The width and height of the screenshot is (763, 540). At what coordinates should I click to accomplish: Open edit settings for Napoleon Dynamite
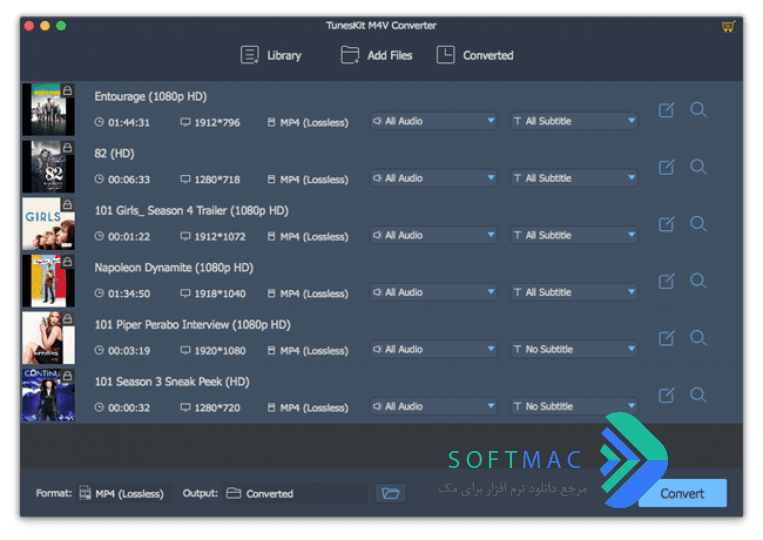point(666,281)
